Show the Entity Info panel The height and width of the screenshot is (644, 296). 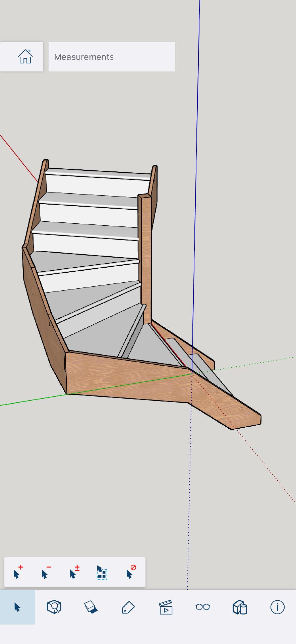click(277, 607)
